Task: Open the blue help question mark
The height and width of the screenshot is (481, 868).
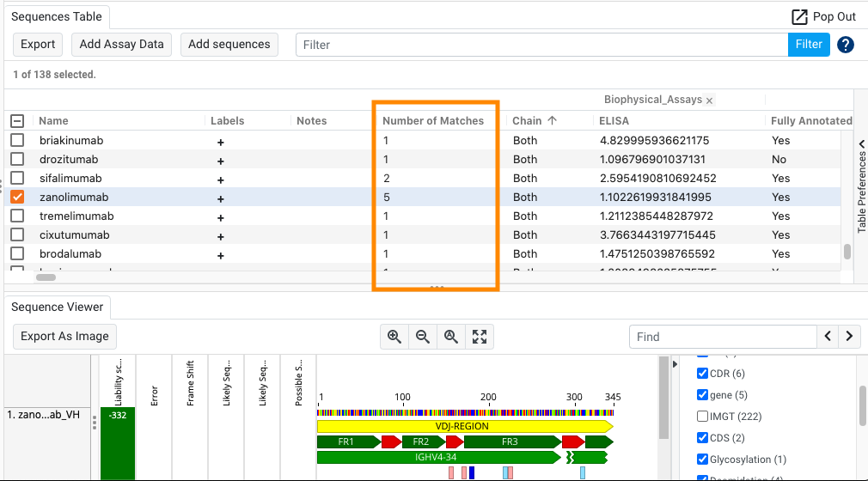Action: point(846,45)
